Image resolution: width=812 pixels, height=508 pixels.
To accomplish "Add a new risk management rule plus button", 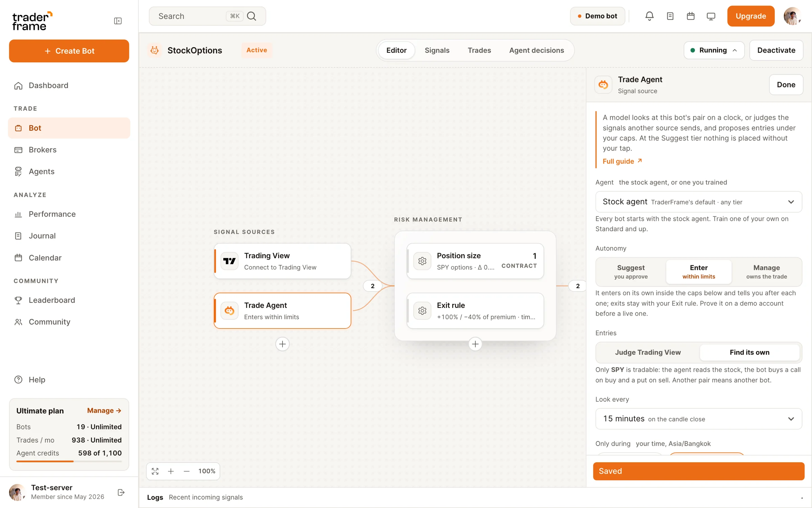I will [475, 344].
